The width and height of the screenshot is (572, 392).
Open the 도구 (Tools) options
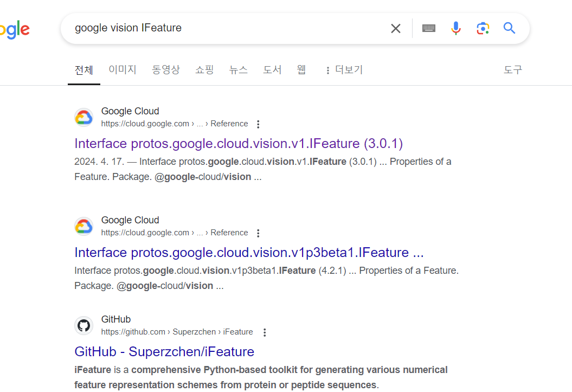tap(513, 69)
